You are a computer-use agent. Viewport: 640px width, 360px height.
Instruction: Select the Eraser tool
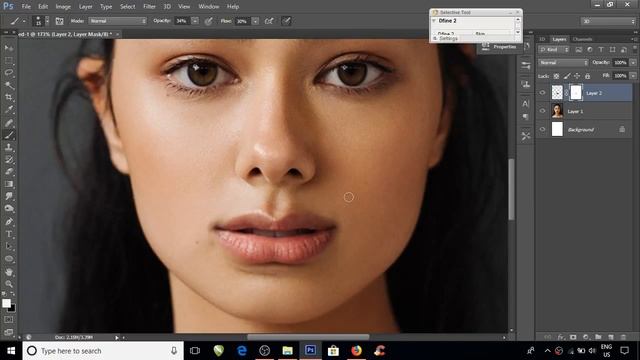click(x=9, y=171)
